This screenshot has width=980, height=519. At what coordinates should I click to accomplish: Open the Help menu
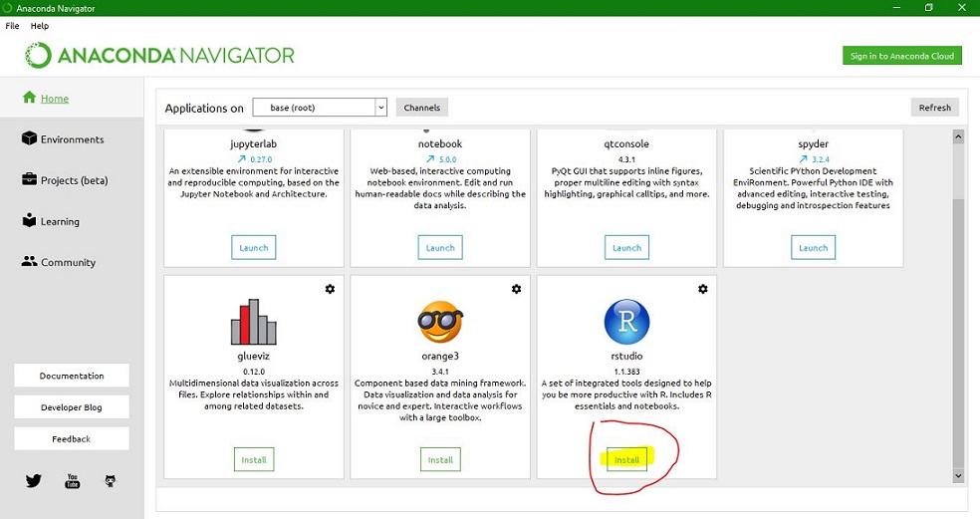click(x=40, y=26)
